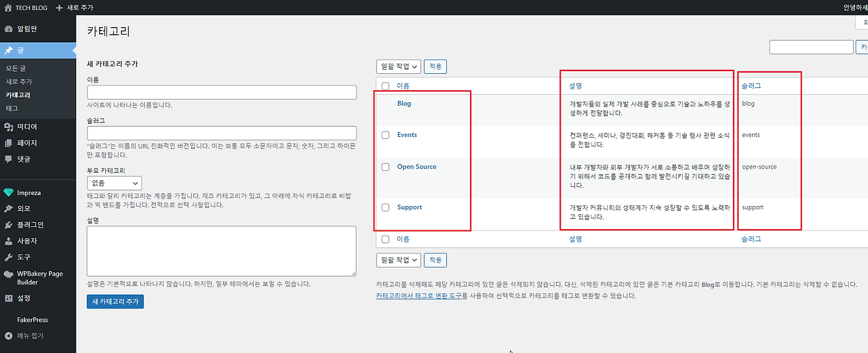Click 설명 in table footer
Image resolution: width=868 pixels, height=353 pixels.
coord(576,239)
